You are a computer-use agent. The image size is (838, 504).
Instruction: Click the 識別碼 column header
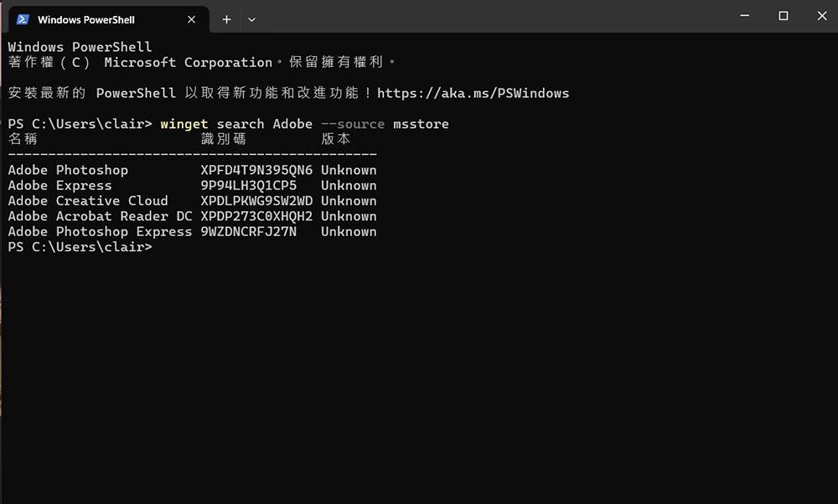[x=223, y=139]
